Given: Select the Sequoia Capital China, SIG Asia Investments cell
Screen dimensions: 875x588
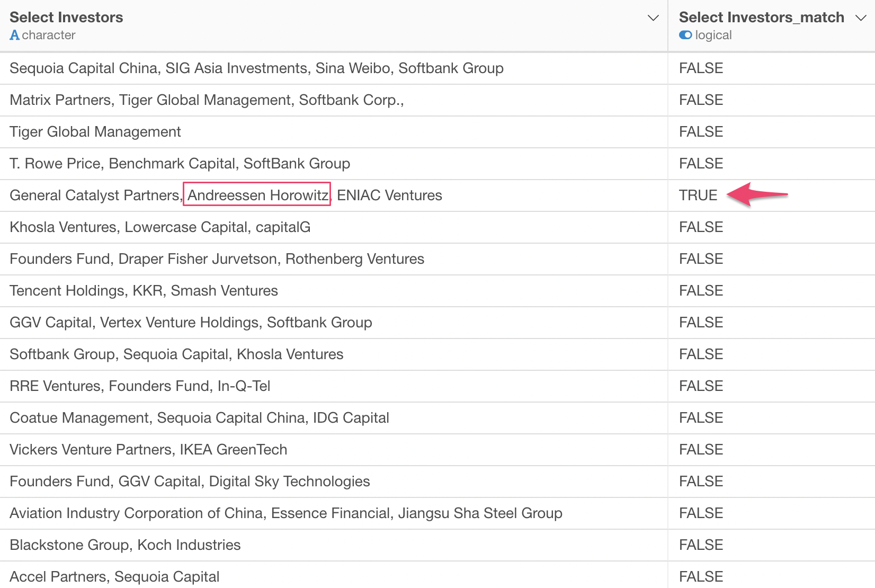Looking at the screenshot, I should pos(334,68).
